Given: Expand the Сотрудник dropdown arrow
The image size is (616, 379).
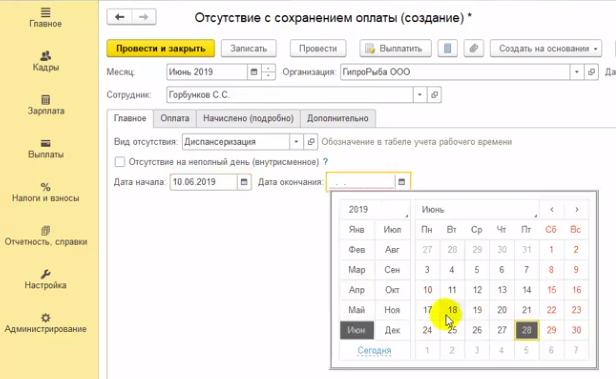Looking at the screenshot, I should 420,95.
